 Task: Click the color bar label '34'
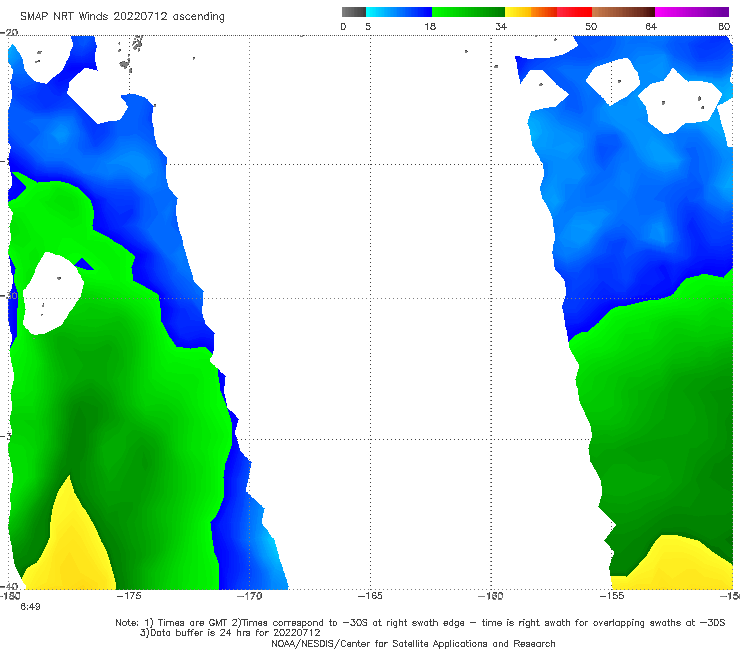[x=501, y=27]
